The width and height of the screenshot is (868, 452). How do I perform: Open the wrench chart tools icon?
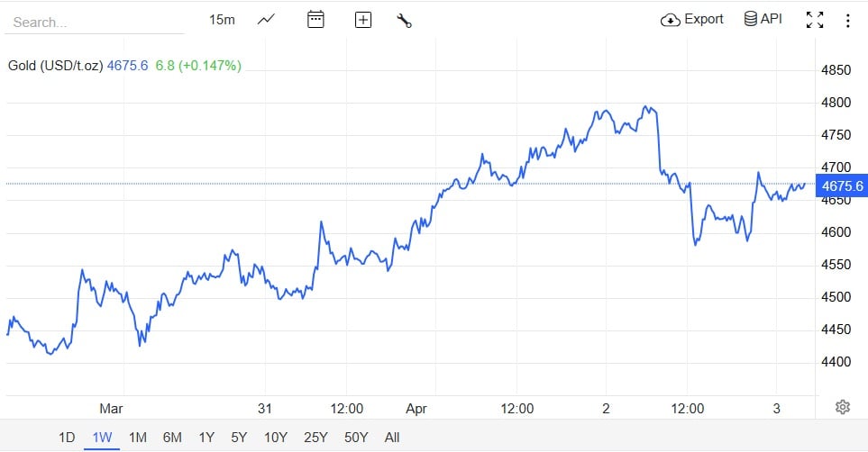coord(404,20)
